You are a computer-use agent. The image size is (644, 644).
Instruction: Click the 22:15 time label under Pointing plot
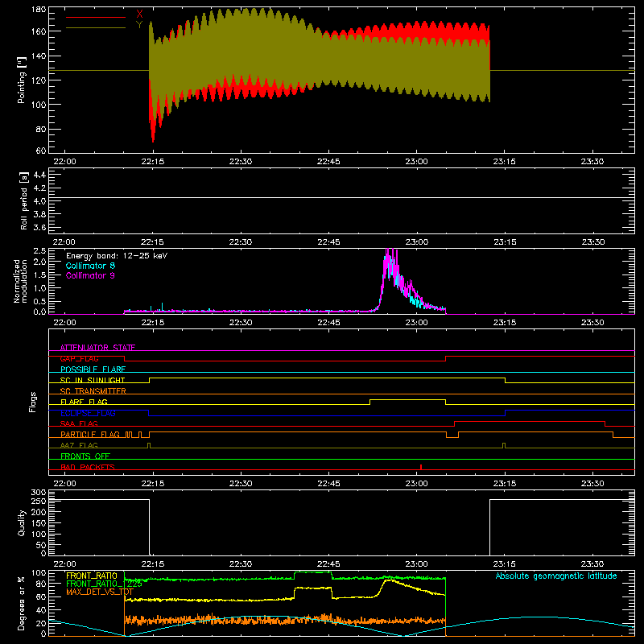pos(153,162)
